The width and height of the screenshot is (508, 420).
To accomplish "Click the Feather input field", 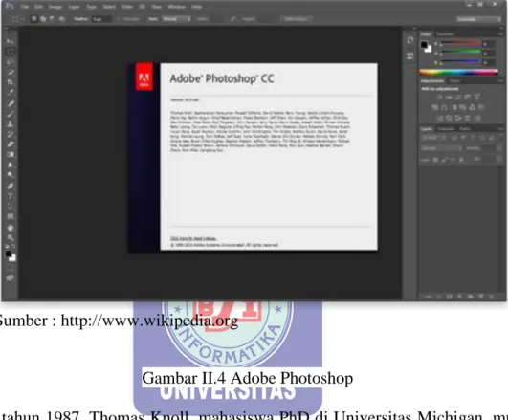I will click(101, 19).
